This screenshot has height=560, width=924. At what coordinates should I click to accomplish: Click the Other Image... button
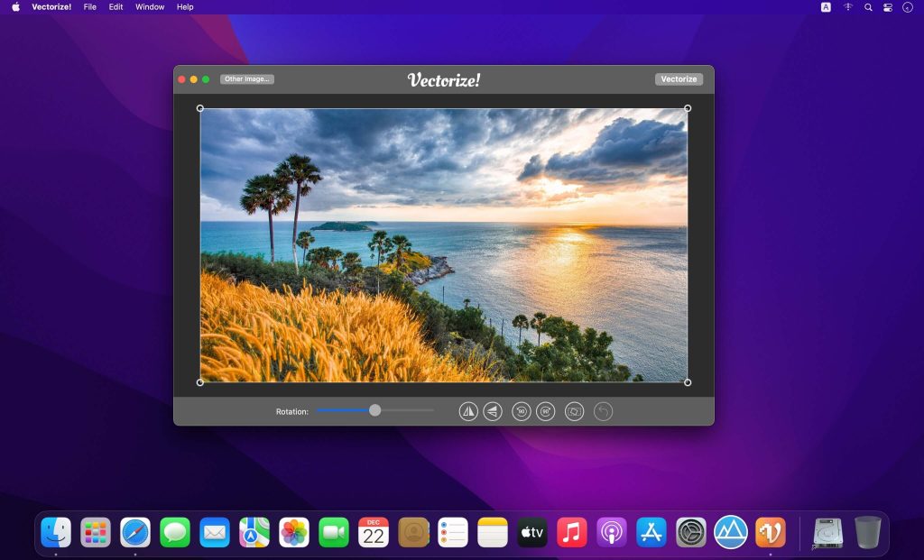(x=246, y=79)
